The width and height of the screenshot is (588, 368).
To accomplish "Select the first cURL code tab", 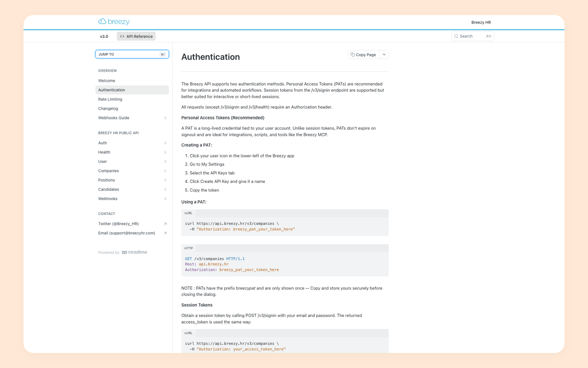I will click(188, 213).
